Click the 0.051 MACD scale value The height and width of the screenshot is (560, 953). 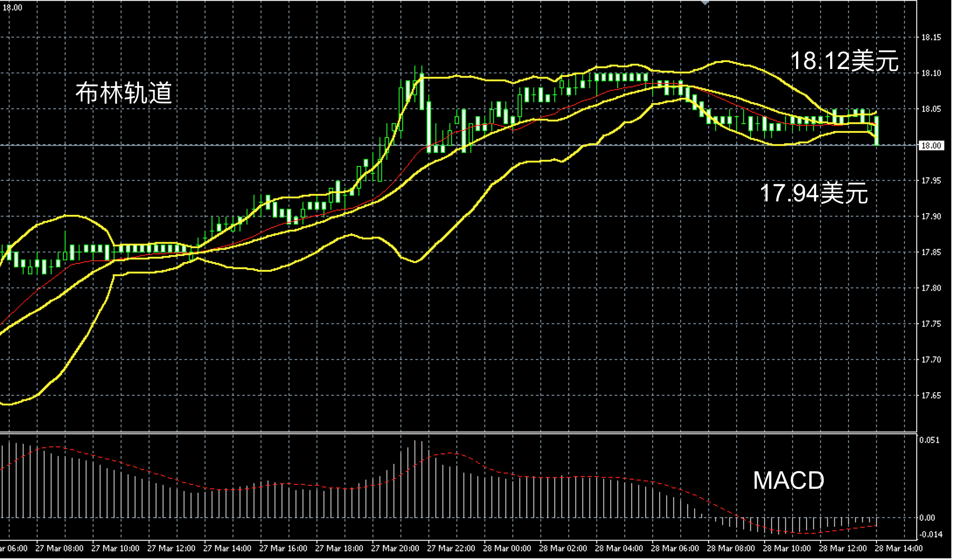(929, 440)
